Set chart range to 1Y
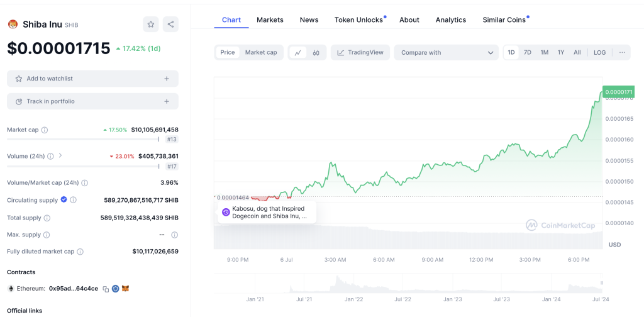644x317 pixels. 561,53
